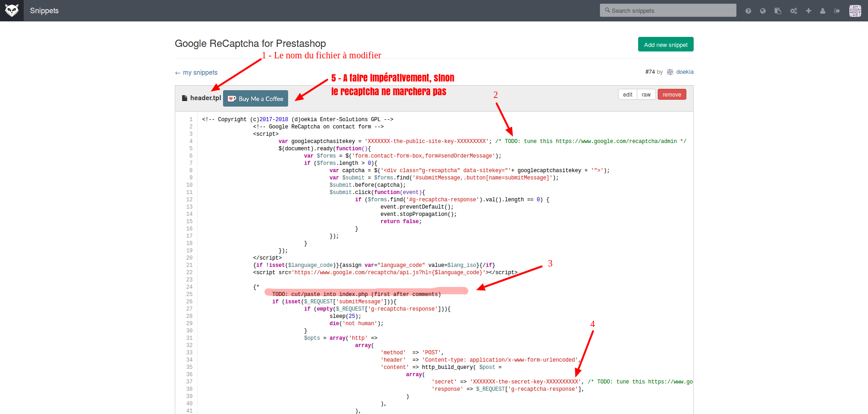View the raw snippet
Screen dimensions: 868x414
(646, 95)
